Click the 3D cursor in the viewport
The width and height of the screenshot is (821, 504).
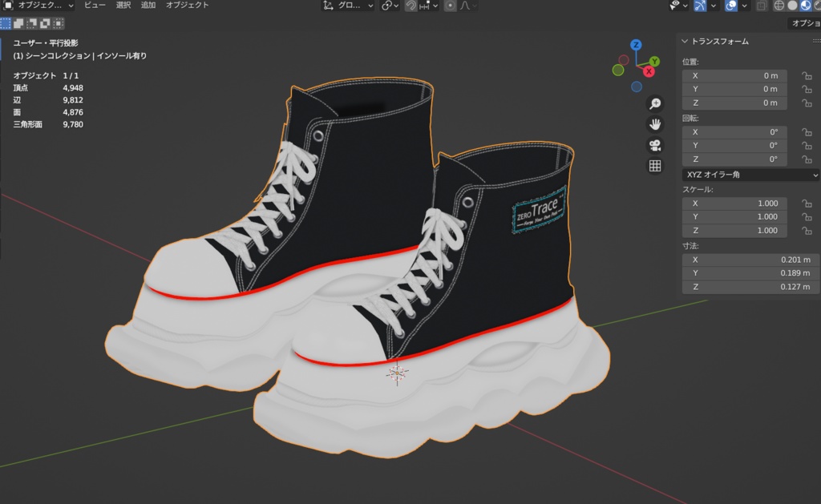pyautogui.click(x=397, y=373)
